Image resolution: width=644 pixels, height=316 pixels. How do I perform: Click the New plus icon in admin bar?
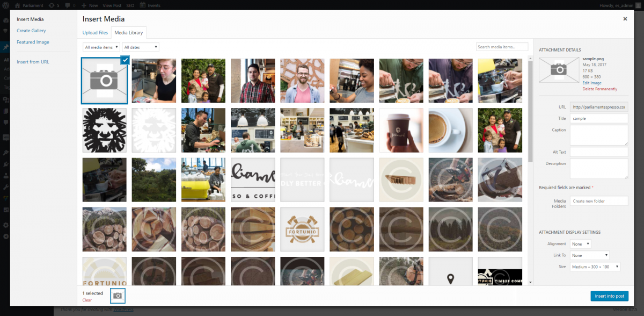coord(85,5)
